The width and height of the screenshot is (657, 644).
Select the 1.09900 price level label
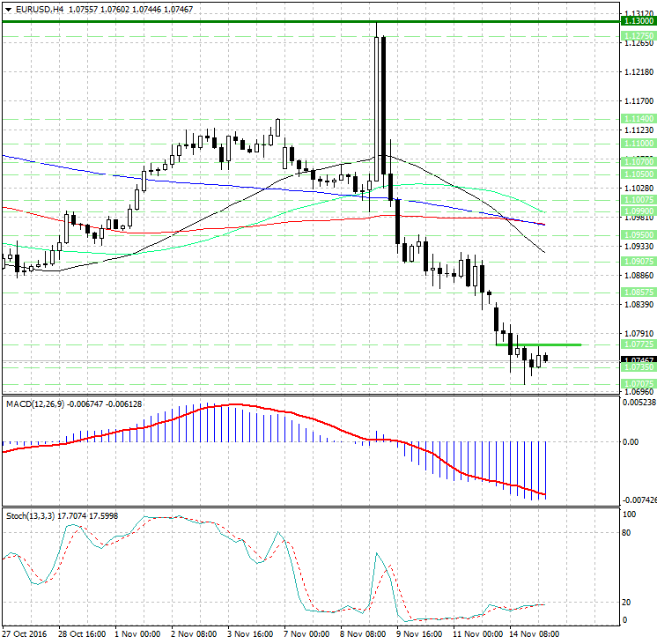click(639, 211)
